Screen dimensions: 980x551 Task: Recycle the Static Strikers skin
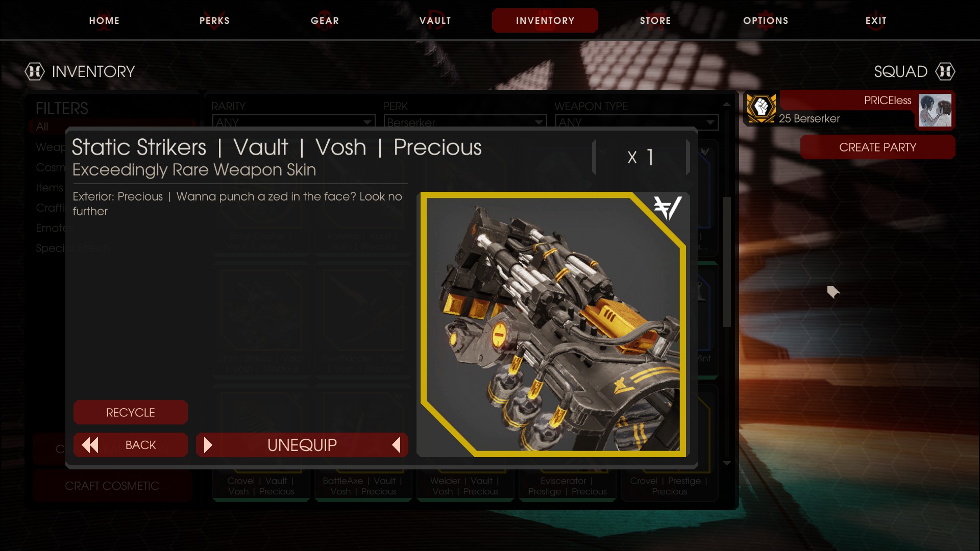[x=131, y=412]
